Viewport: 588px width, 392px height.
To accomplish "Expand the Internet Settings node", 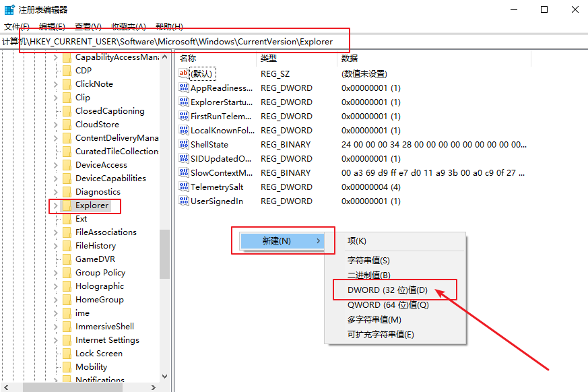I will pyautogui.click(x=56, y=339).
